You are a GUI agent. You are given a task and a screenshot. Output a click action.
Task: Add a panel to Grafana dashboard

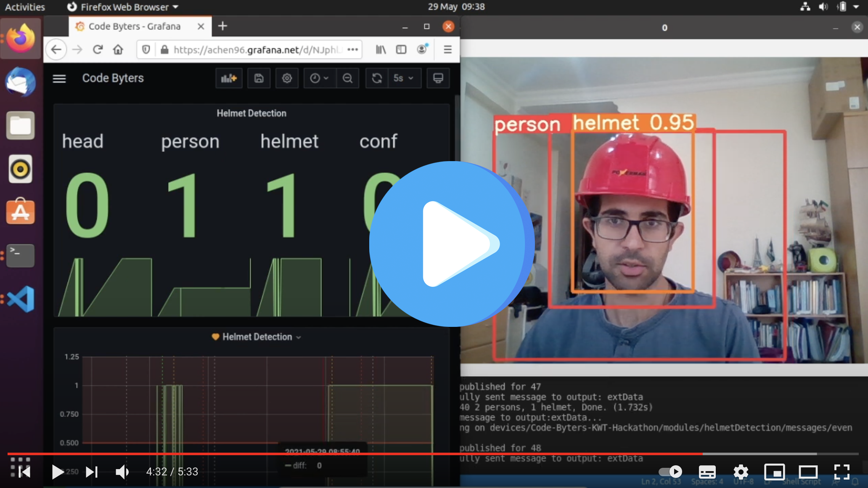pos(229,78)
